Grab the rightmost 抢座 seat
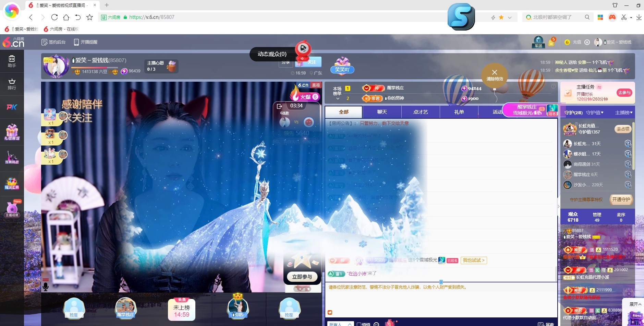The height and width of the screenshot is (326, 644). (289, 308)
